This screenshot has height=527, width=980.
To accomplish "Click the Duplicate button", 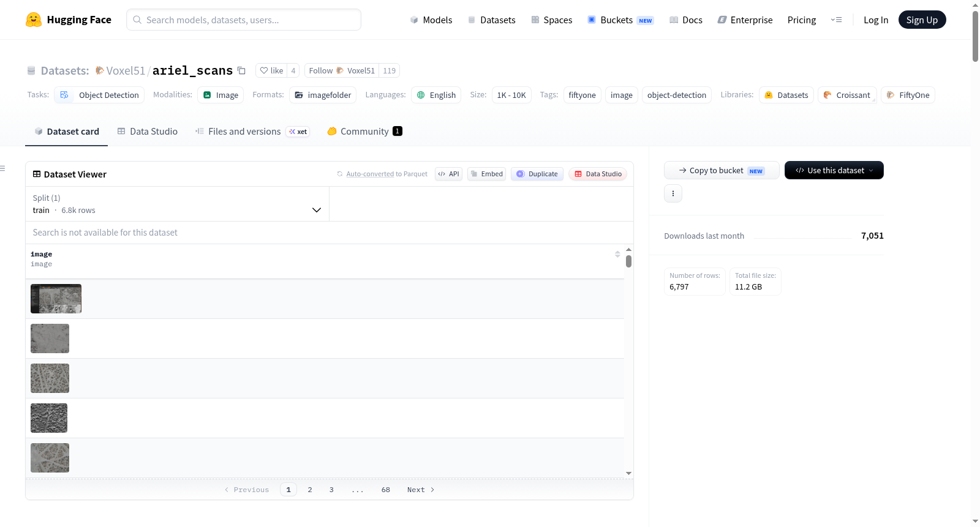I will click(x=537, y=174).
